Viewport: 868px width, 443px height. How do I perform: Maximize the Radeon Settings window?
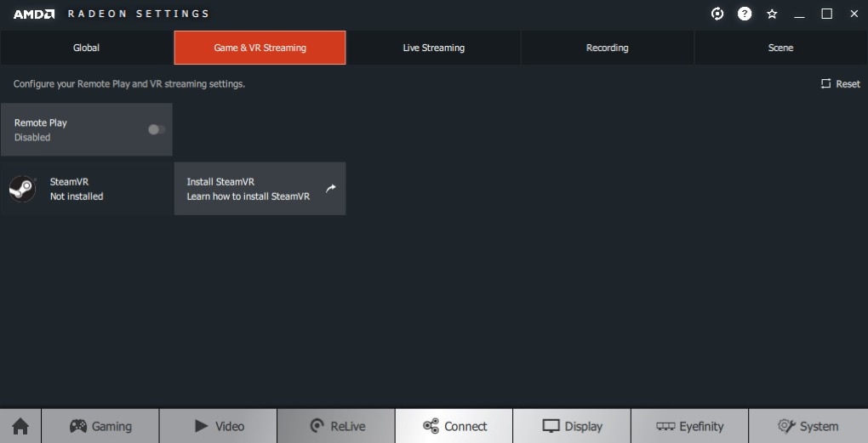tap(826, 14)
